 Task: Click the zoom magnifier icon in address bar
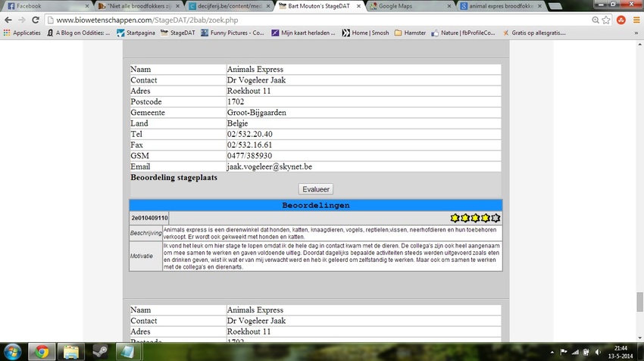tap(596, 20)
